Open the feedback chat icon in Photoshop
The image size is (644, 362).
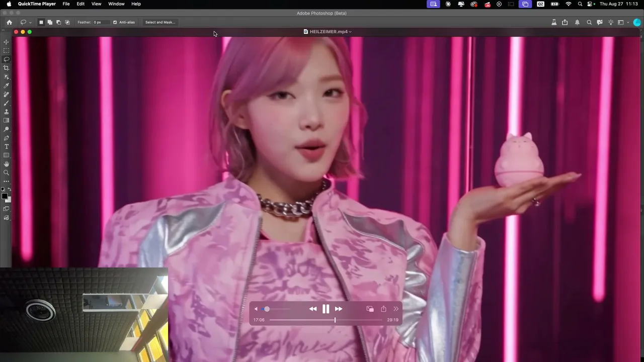point(600,22)
